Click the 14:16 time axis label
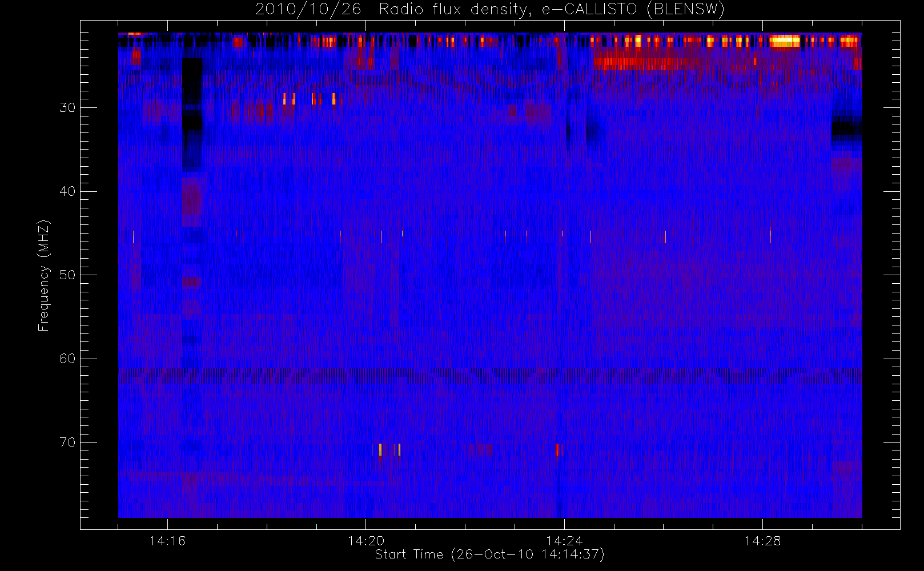The image size is (924, 571). pyautogui.click(x=167, y=541)
